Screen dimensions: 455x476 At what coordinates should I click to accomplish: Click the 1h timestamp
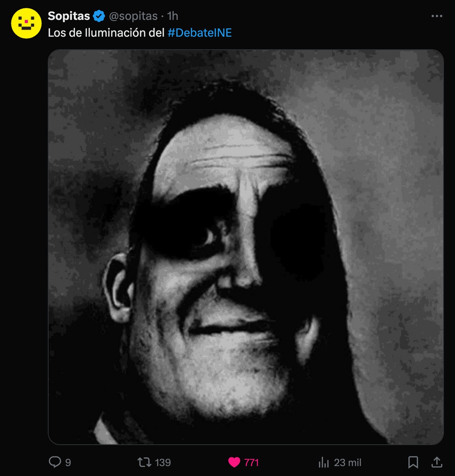(x=173, y=16)
